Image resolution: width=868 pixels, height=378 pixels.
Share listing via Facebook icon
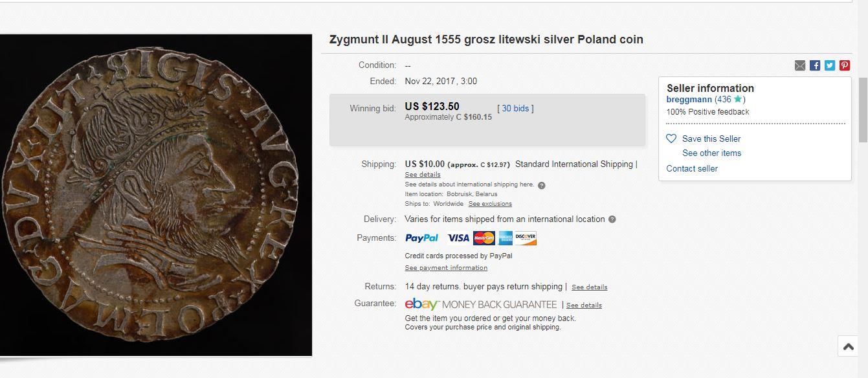(x=815, y=65)
